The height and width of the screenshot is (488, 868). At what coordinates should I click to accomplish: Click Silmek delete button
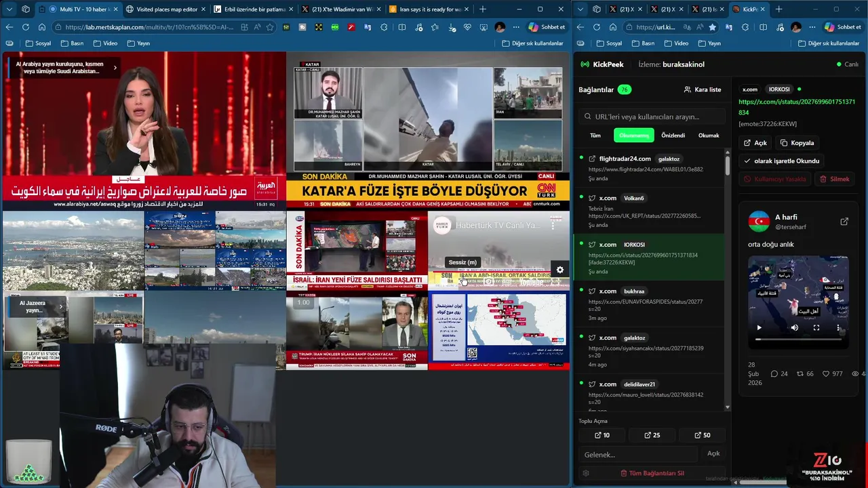click(x=834, y=179)
